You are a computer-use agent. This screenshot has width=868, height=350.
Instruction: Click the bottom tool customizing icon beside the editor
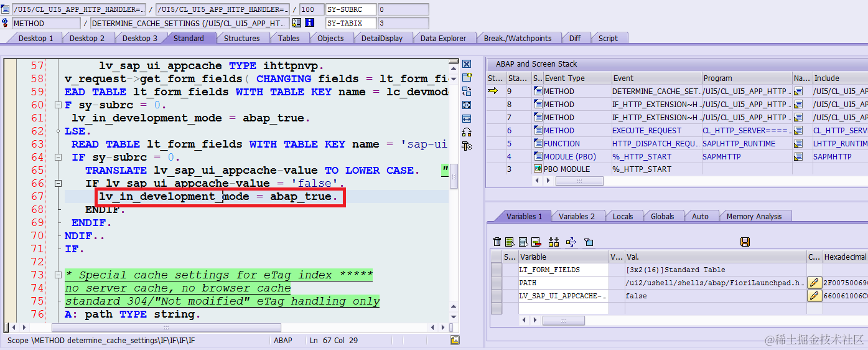pyautogui.click(x=467, y=146)
